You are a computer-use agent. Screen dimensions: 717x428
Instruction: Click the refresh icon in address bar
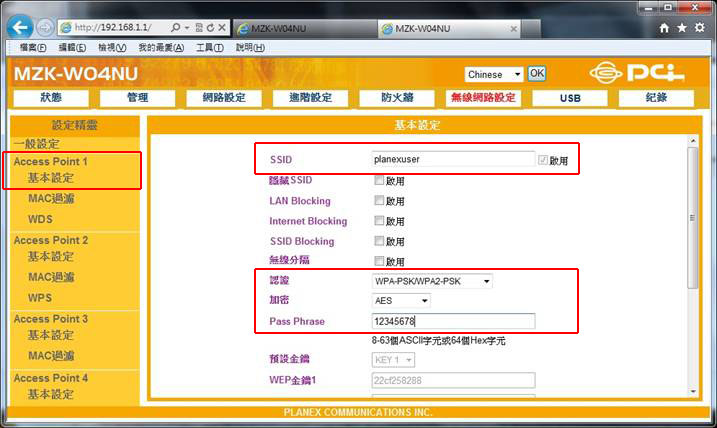tap(210, 28)
